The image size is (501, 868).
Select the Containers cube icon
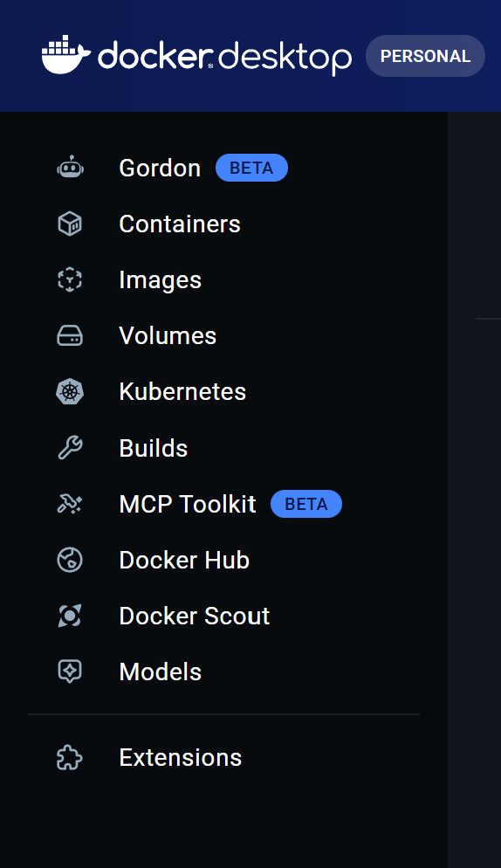click(x=70, y=224)
